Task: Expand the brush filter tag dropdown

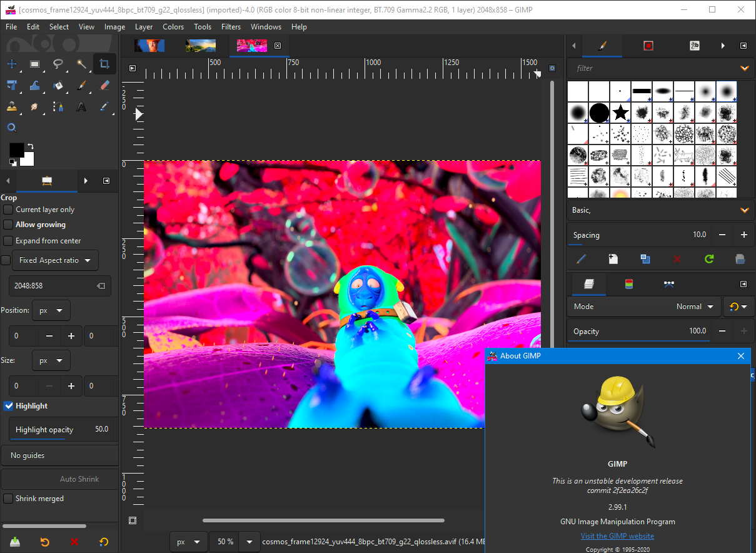Action: point(744,68)
